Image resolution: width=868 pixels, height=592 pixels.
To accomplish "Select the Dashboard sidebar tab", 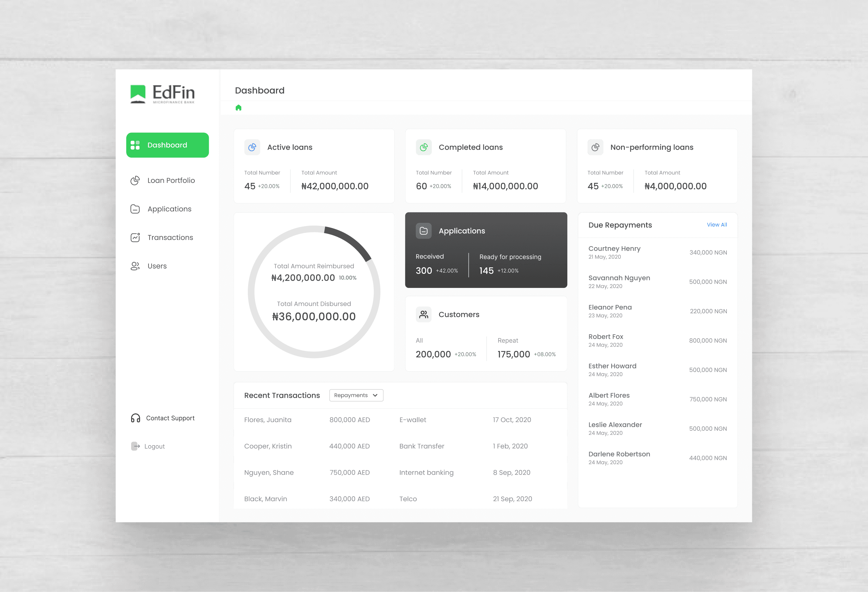I will point(167,145).
